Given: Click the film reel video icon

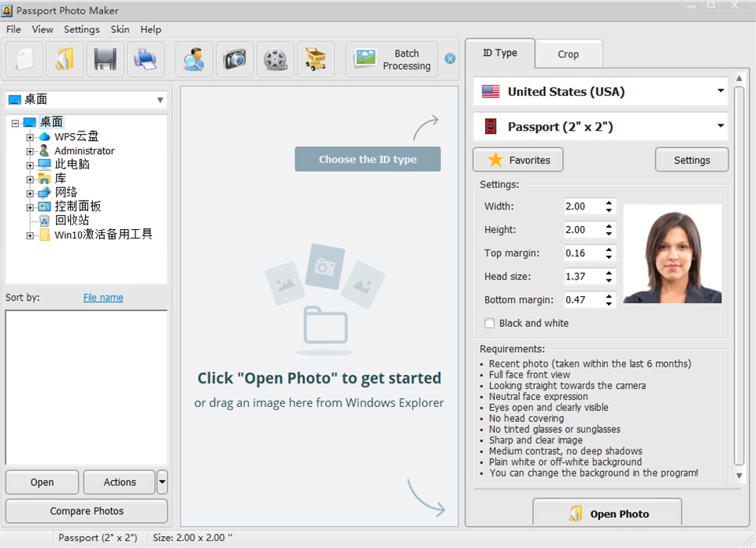Looking at the screenshot, I should point(276,59).
